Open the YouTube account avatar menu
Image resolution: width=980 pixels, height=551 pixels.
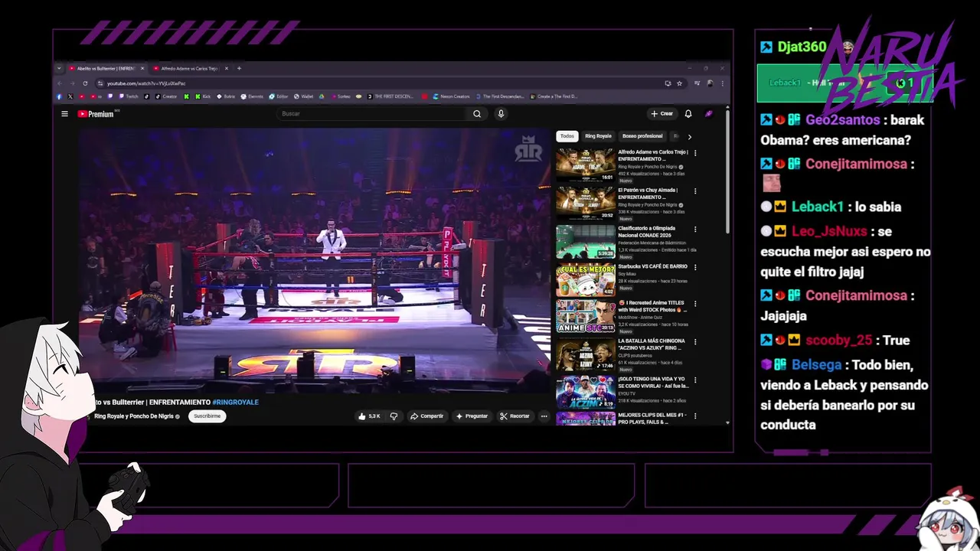[x=709, y=114]
